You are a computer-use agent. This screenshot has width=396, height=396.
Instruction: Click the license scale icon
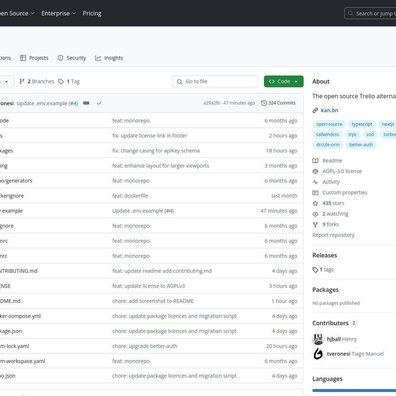tap(315, 171)
